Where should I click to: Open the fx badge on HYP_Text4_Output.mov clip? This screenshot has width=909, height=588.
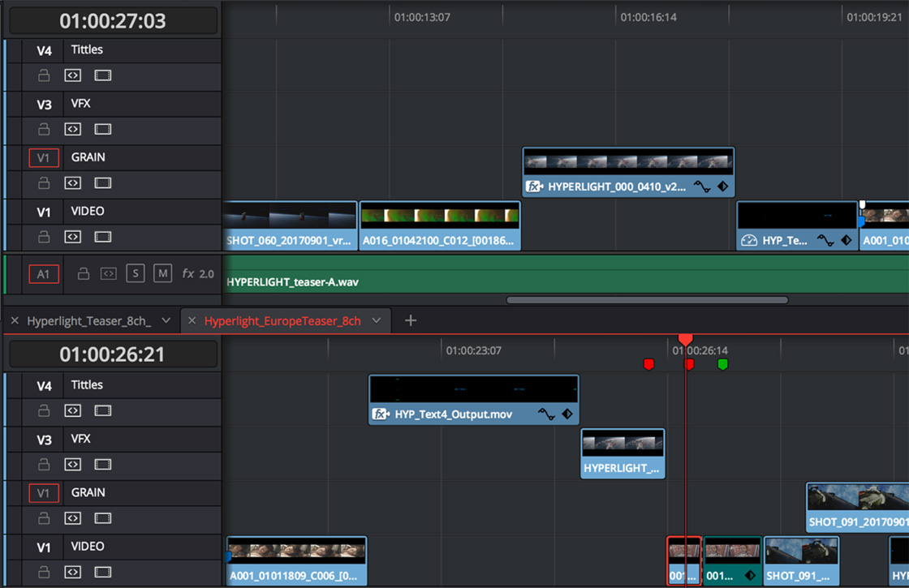pyautogui.click(x=381, y=414)
